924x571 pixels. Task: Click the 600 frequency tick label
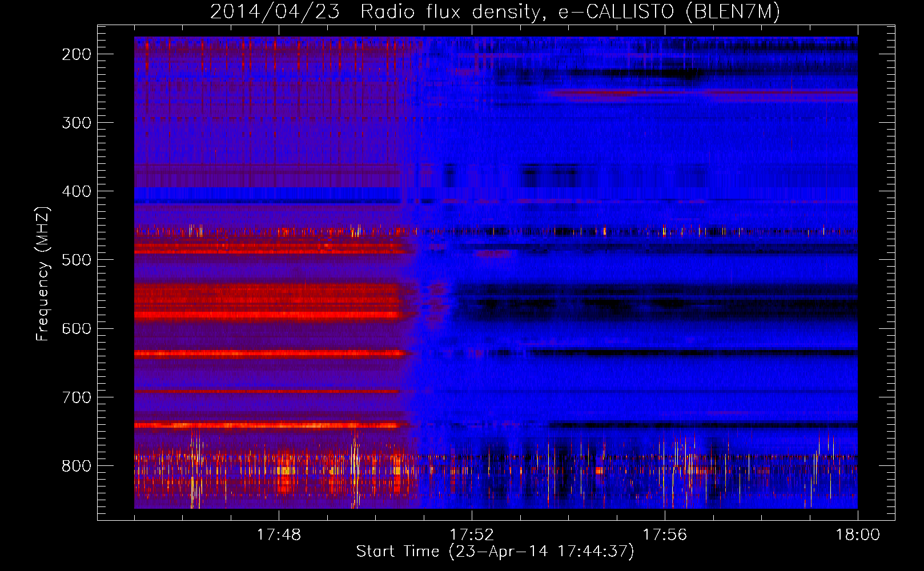click(x=77, y=328)
